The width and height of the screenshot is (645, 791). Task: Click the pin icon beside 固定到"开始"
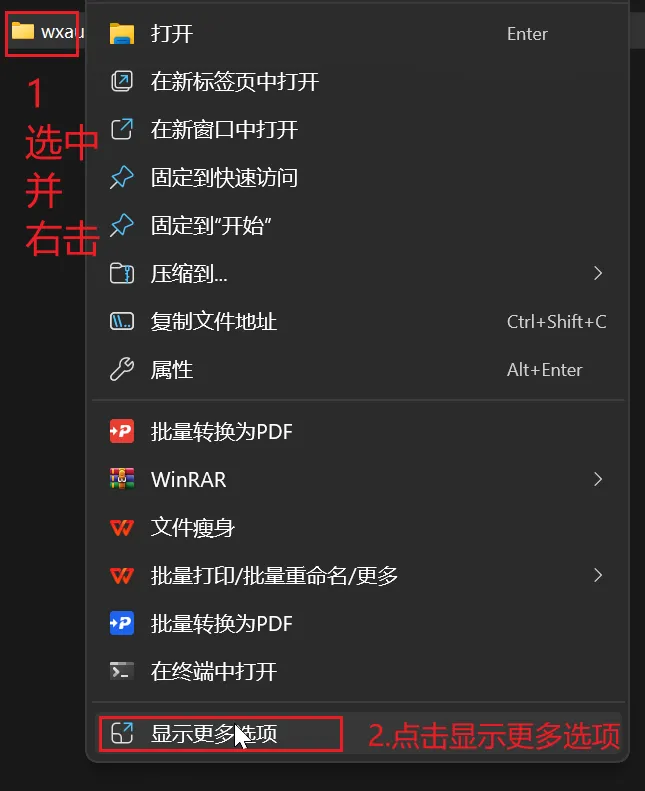[x=122, y=225]
